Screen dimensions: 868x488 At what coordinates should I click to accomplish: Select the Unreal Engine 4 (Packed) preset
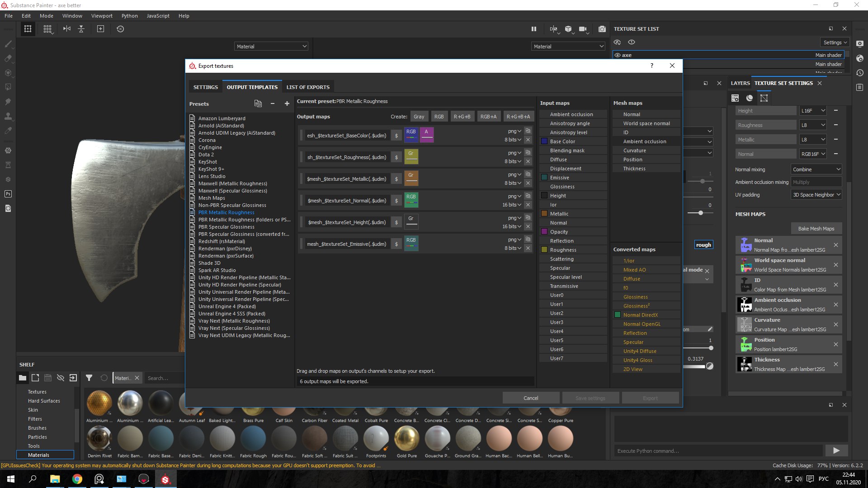pyautogui.click(x=227, y=306)
